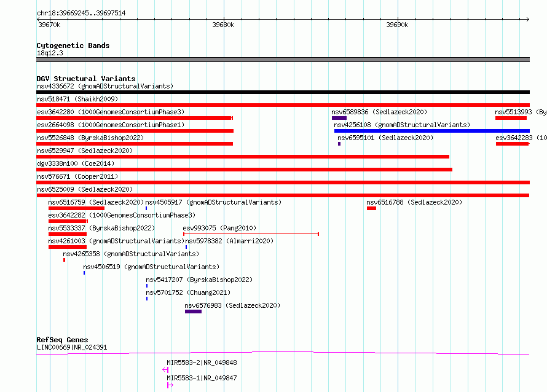Click the 39670k ruler label
This screenshot has width=547, height=392.
click(49, 25)
